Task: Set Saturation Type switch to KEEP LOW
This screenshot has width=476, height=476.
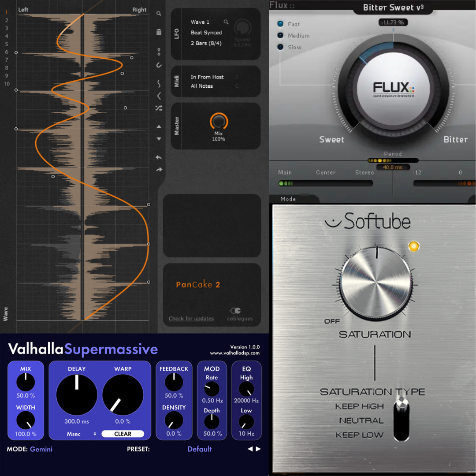Action: tap(401, 435)
